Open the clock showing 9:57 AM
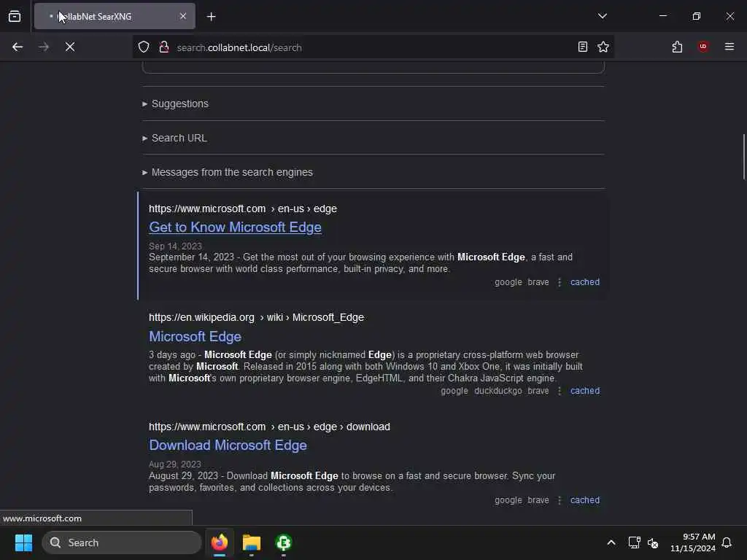 693,542
